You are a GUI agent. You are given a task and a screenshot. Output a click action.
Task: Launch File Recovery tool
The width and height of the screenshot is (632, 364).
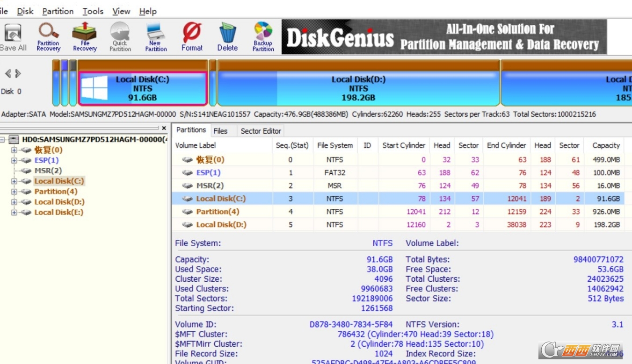pos(85,37)
